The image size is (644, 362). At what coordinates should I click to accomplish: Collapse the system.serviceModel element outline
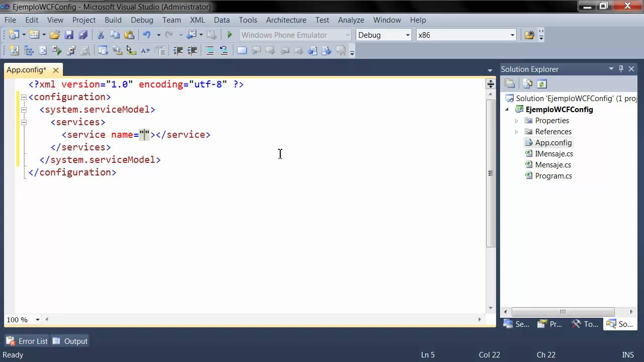(x=24, y=110)
